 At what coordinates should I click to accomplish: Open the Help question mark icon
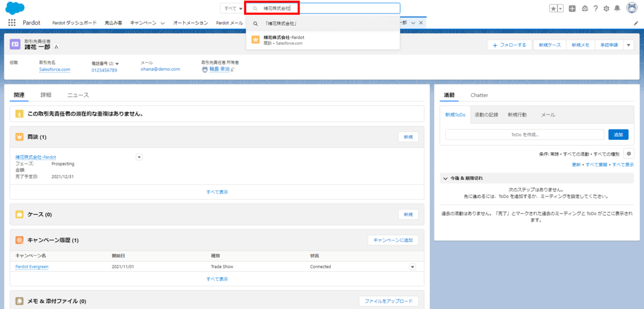tap(596, 9)
